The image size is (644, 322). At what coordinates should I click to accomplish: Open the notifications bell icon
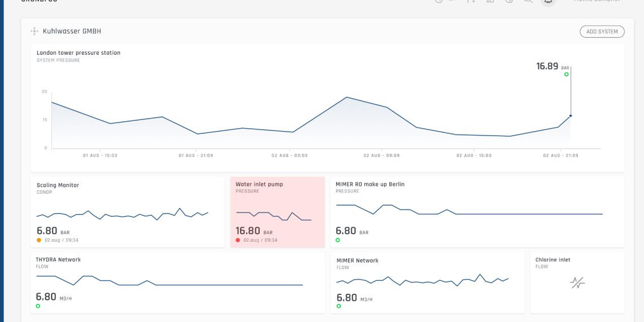coord(547,2)
